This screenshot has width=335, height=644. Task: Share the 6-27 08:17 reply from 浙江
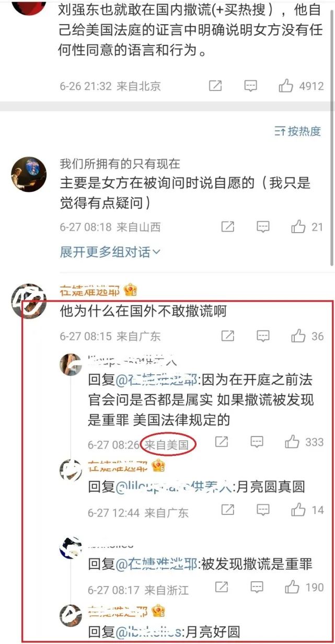pyautogui.click(x=222, y=588)
